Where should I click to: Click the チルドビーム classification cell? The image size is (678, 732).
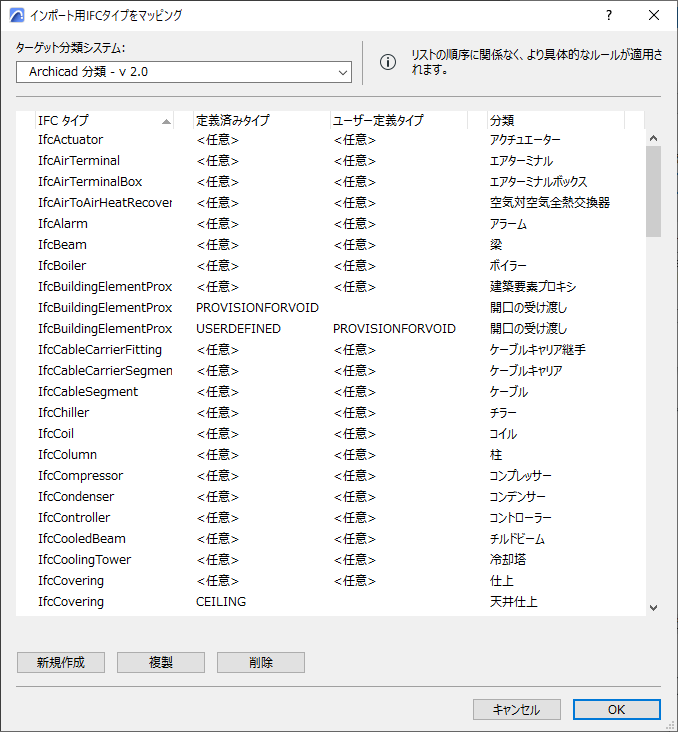pyautogui.click(x=517, y=539)
